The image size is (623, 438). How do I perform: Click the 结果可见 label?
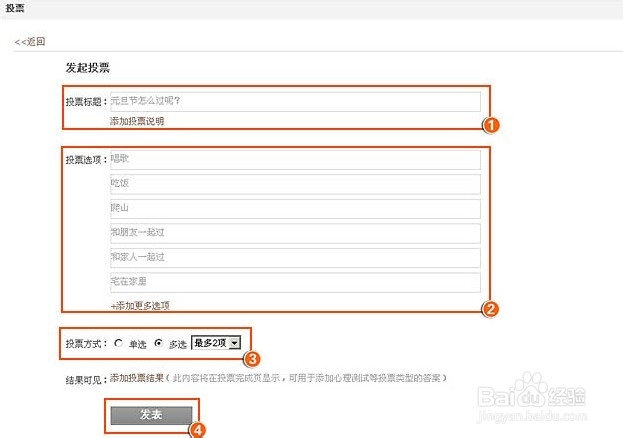tap(86, 380)
